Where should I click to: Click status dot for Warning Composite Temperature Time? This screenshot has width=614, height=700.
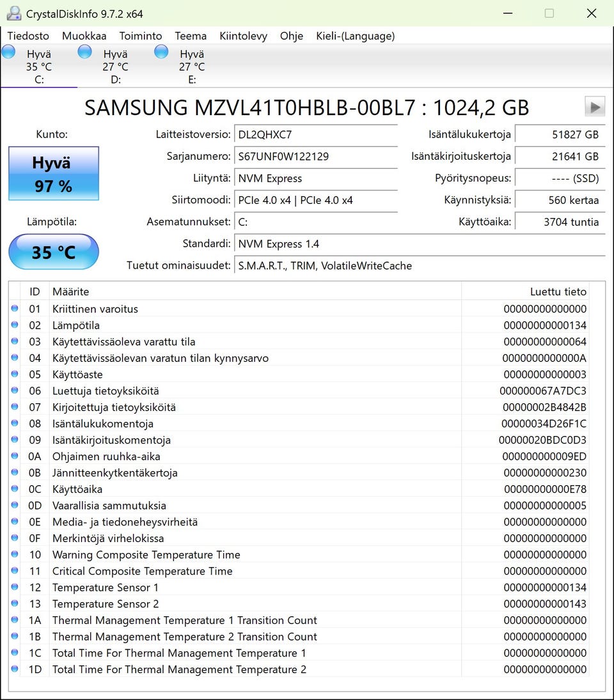click(x=15, y=554)
